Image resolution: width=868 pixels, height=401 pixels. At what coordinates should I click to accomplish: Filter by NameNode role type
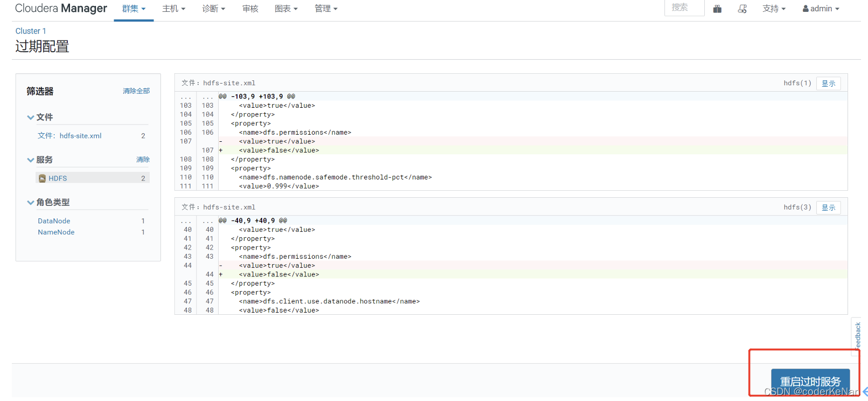pyautogui.click(x=56, y=232)
